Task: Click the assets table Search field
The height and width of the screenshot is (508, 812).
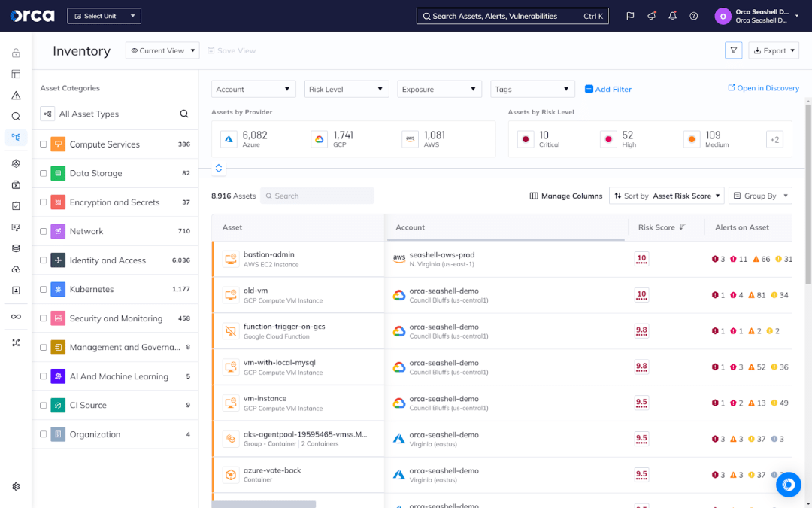Action: tap(317, 196)
